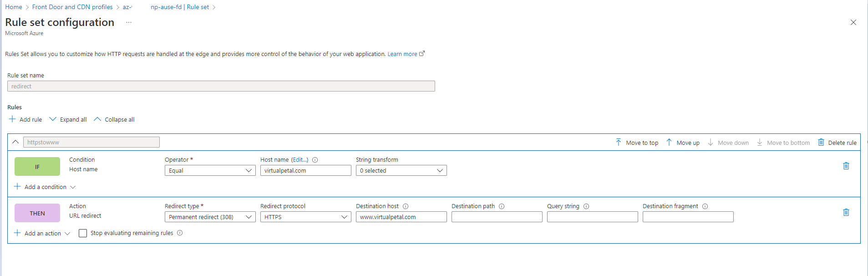Open the String transform dropdown
The height and width of the screenshot is (276, 868).
coord(401,170)
